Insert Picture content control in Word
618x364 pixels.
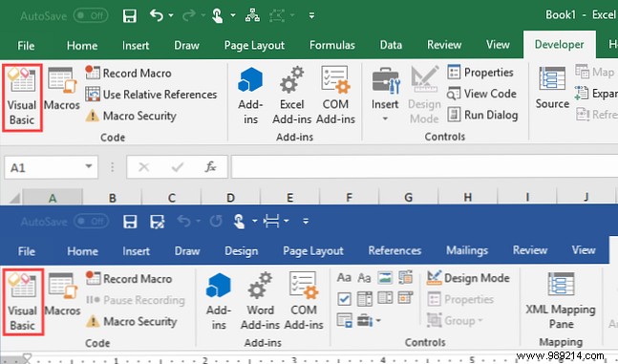point(385,278)
